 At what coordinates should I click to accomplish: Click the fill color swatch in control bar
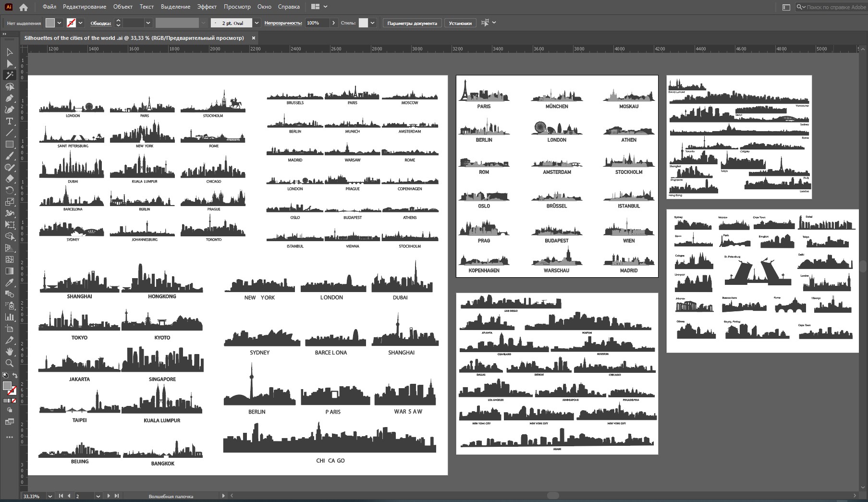point(50,23)
